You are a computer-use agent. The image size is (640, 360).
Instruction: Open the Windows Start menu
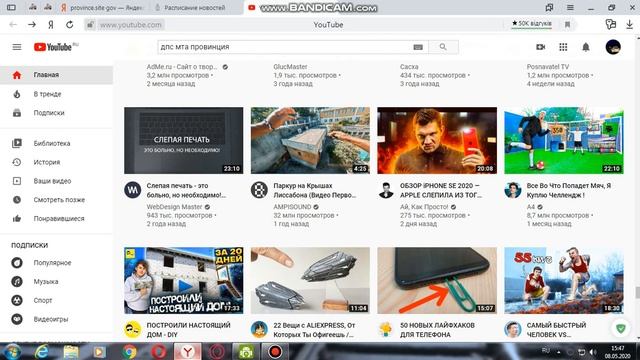coord(12,351)
